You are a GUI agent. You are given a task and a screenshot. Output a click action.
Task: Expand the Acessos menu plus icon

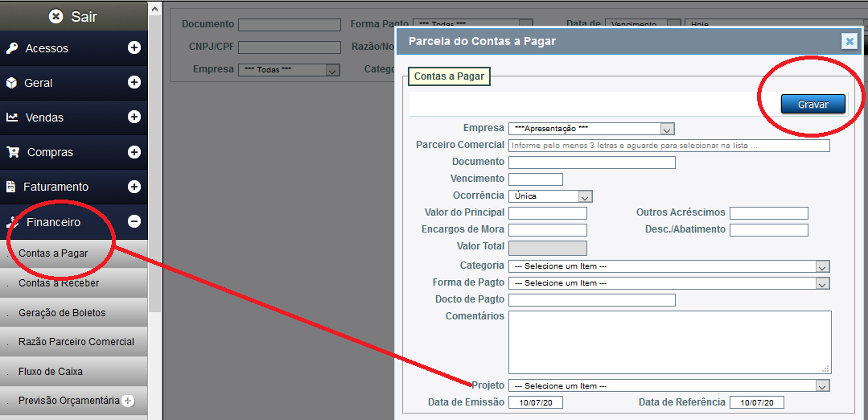(134, 48)
